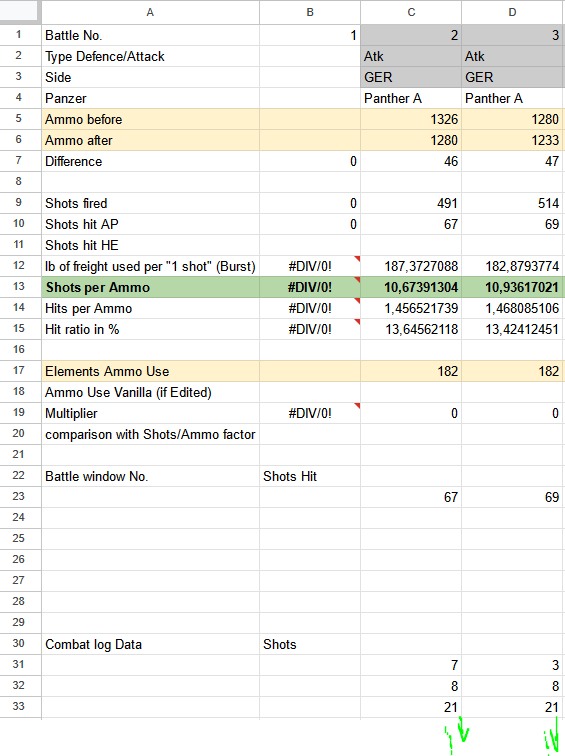This screenshot has height=756, width=565.
Task: Click the Battle No. cell
Action: tap(150, 35)
